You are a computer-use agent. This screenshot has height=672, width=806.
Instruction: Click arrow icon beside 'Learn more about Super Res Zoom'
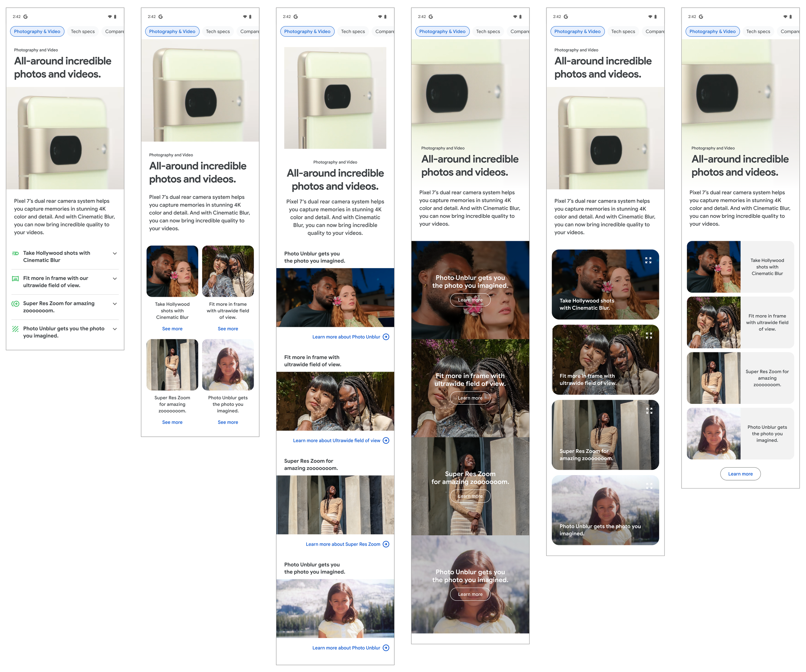click(386, 544)
